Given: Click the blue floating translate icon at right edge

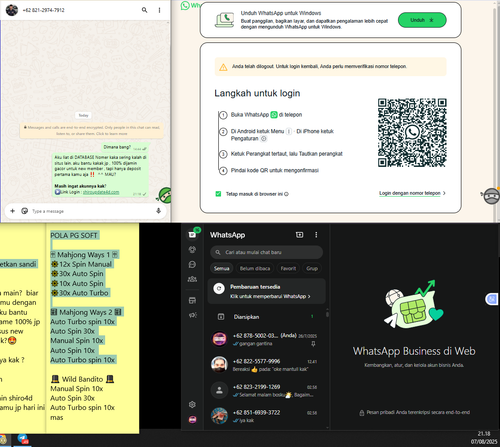Looking at the screenshot, I should click(492, 299).
